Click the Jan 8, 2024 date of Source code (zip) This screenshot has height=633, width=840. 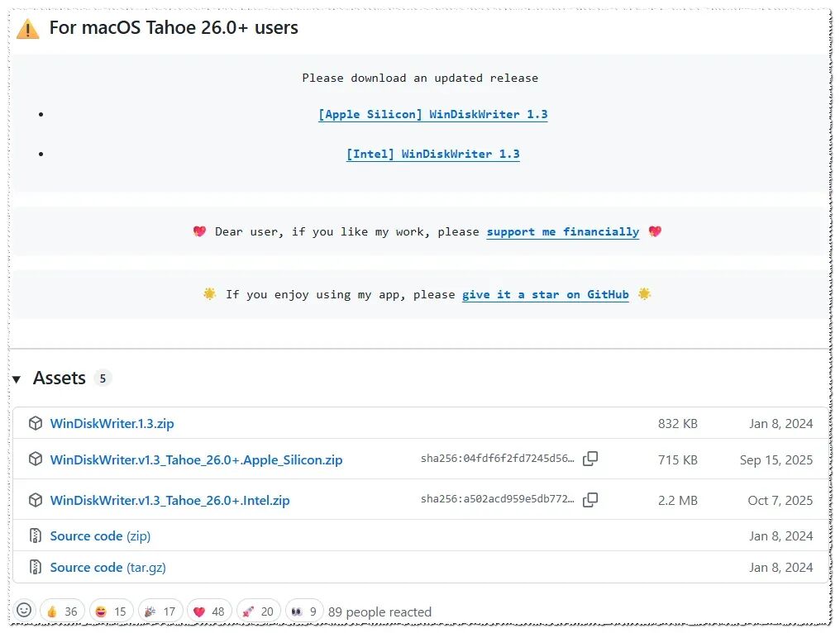coord(781,536)
